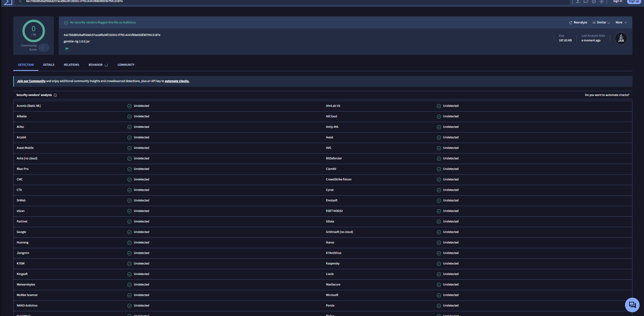Click the 0/65 detection score circle
The width and height of the screenshot is (644, 316).
[34, 31]
